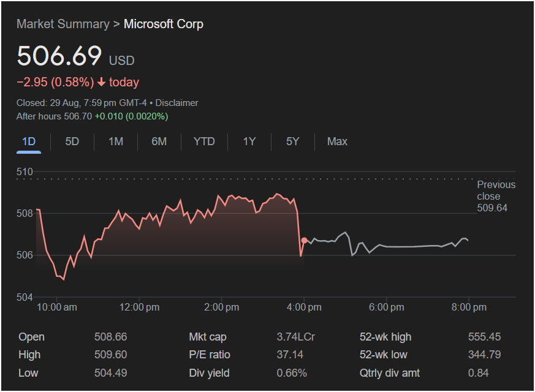Click the Div yield 0.66% value
The height and width of the screenshot is (392, 535).
(x=292, y=373)
